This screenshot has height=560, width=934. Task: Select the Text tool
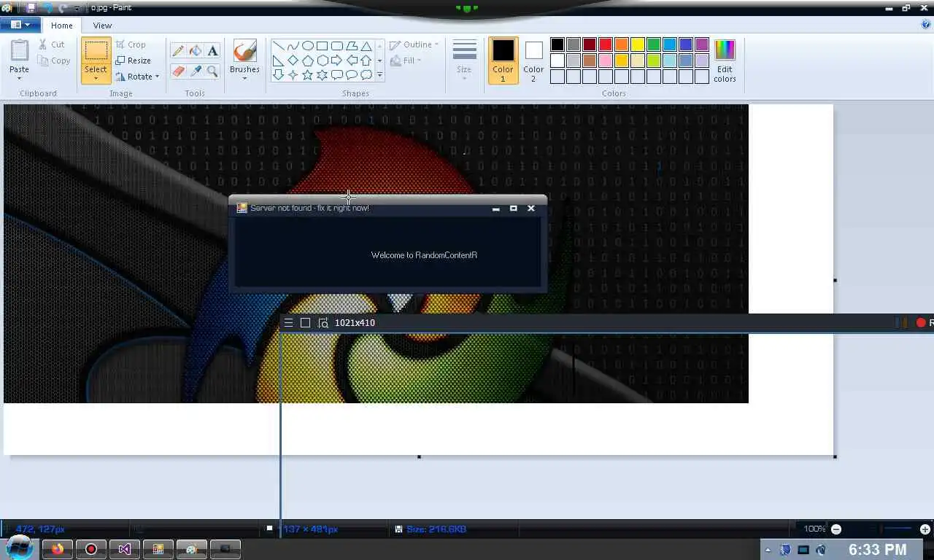click(212, 50)
